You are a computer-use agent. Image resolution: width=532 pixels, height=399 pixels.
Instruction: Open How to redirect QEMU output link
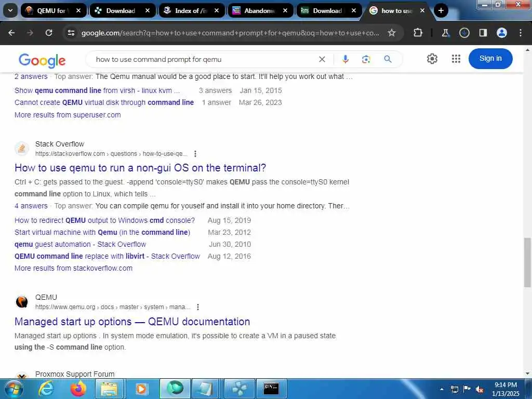tap(104, 220)
